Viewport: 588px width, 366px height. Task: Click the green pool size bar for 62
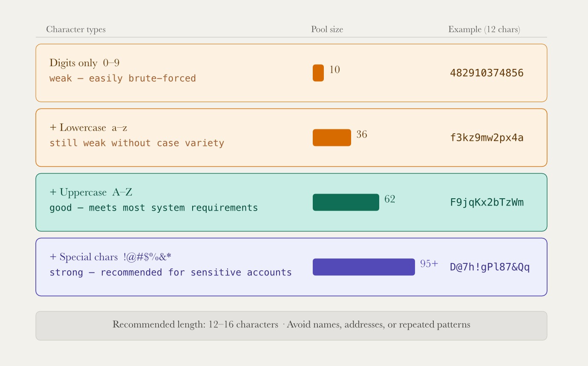coord(346,202)
